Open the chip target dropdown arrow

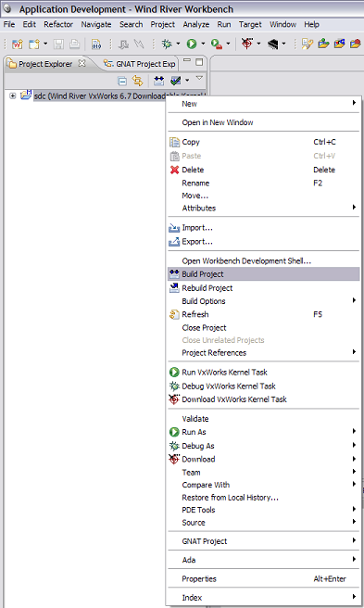pos(283,44)
